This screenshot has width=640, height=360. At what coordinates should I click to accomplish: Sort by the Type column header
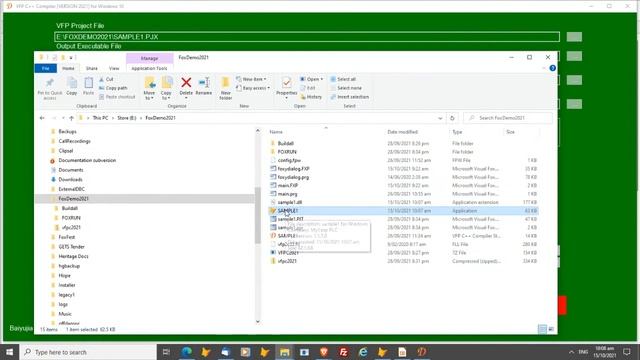457,132
